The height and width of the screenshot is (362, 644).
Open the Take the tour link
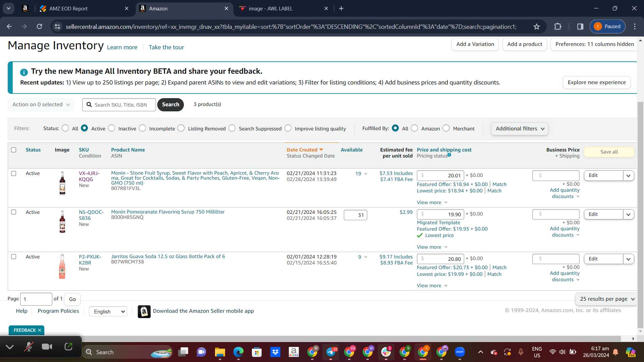(166, 47)
